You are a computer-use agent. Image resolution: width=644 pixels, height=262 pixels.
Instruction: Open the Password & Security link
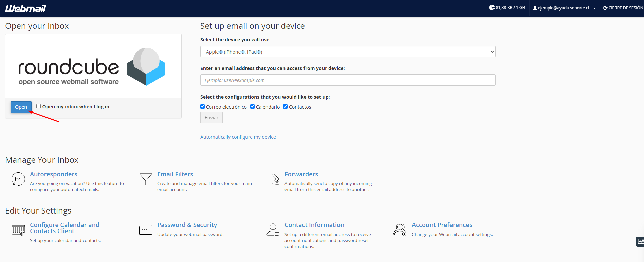click(187, 225)
